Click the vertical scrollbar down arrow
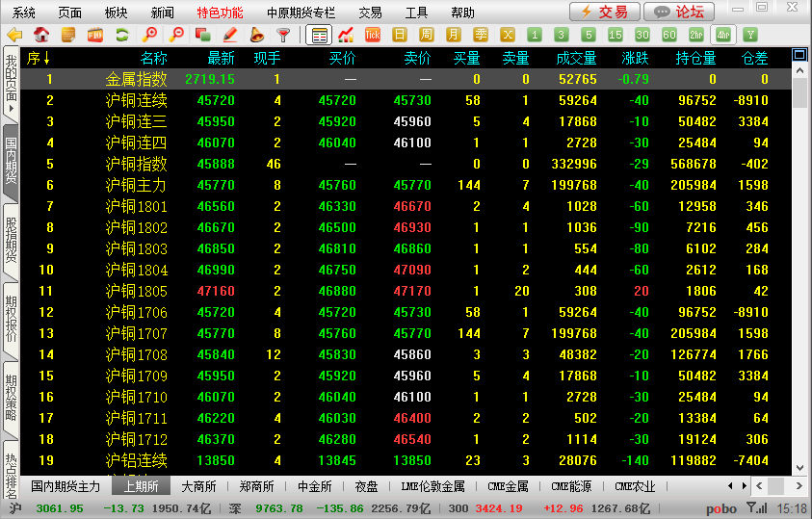Screen dimensions: 812x519 point(800,468)
